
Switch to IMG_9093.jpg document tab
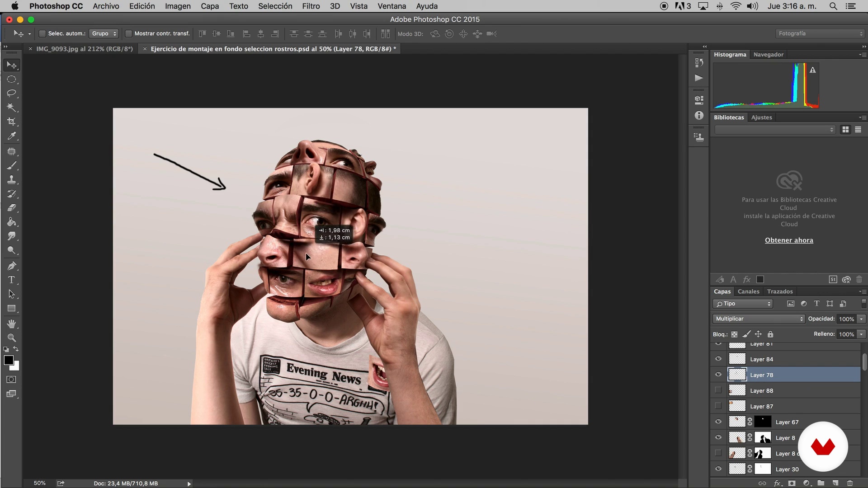tap(85, 49)
